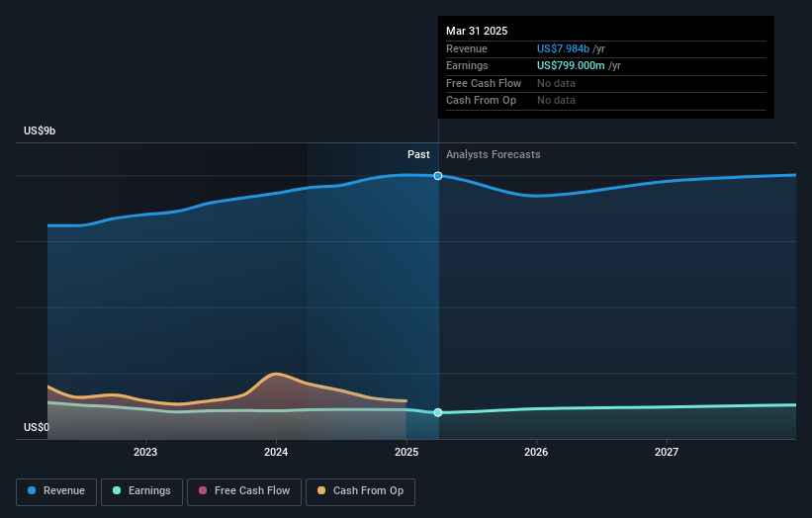Click the 2026 x-axis label
The width and height of the screenshot is (812, 518).
(536, 452)
